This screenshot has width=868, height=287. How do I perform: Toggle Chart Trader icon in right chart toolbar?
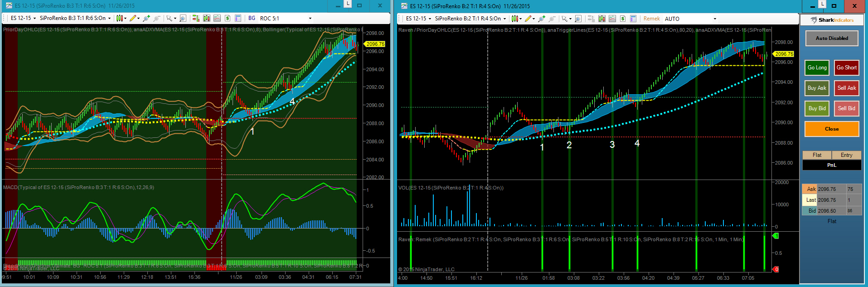coord(591,19)
